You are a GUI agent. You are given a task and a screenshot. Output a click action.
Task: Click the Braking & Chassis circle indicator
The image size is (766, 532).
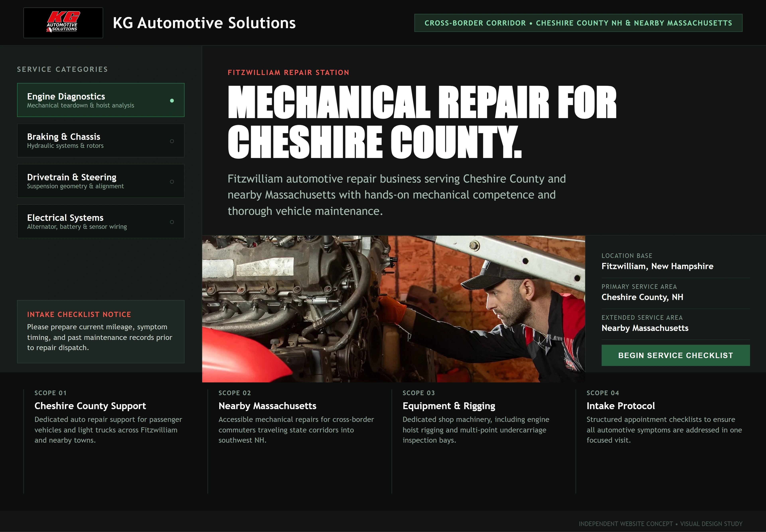coord(172,141)
